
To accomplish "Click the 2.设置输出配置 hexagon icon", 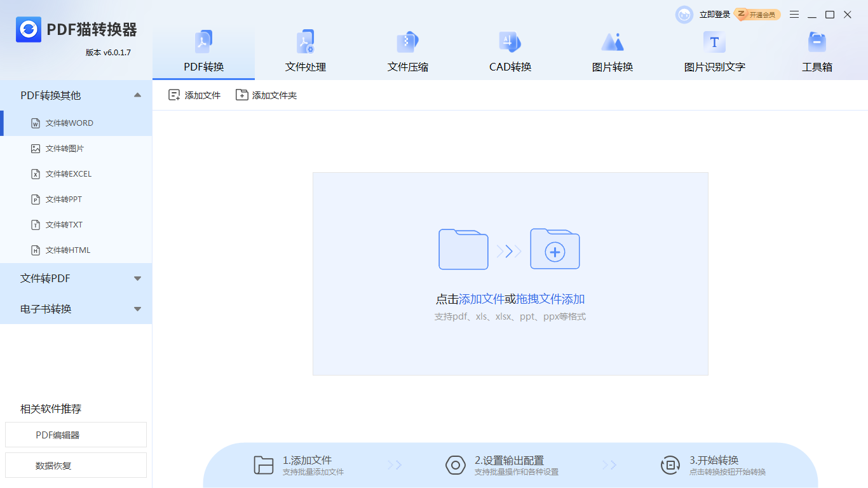I will coord(456,465).
